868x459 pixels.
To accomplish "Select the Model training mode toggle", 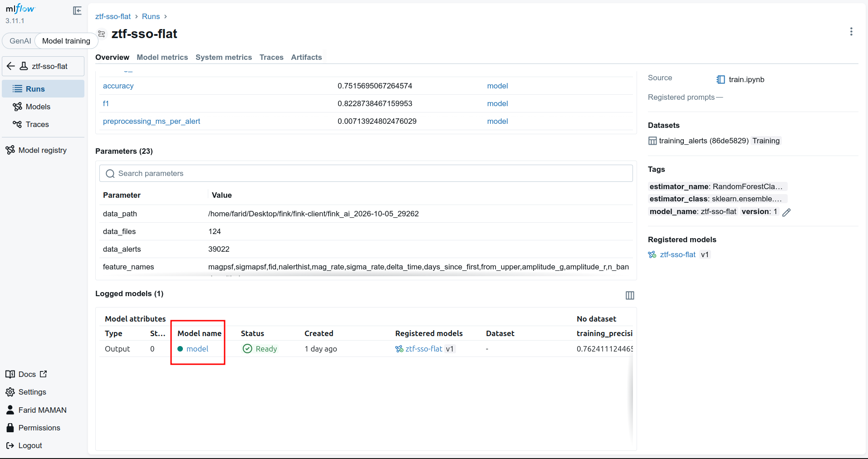I will [66, 41].
